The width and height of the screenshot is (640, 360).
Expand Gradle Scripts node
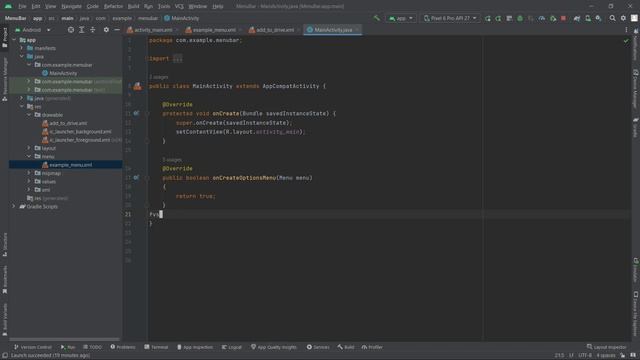pyautogui.click(x=14, y=207)
